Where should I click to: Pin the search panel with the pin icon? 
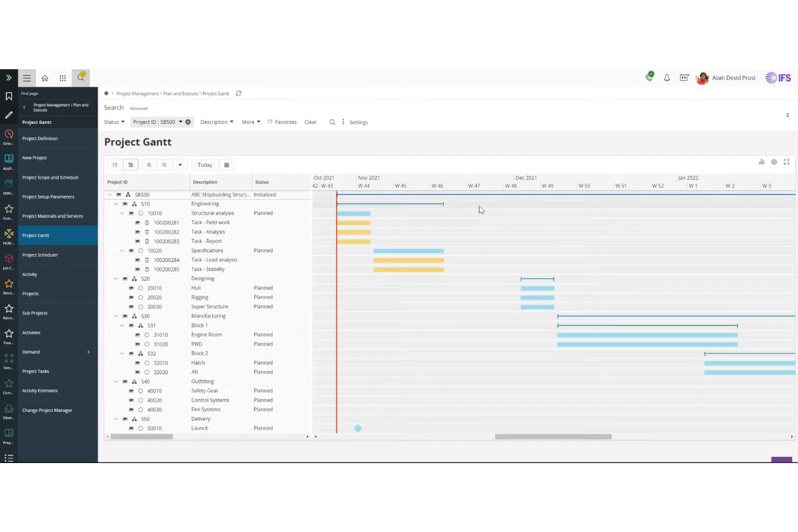pyautogui.click(x=787, y=115)
